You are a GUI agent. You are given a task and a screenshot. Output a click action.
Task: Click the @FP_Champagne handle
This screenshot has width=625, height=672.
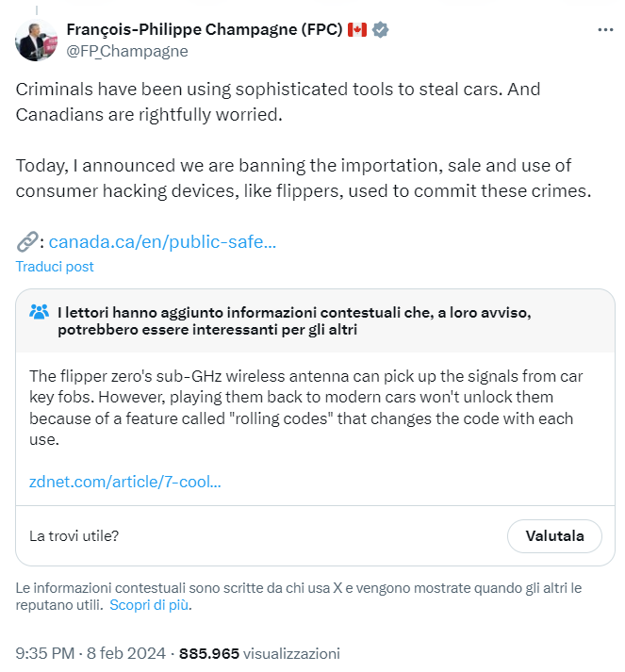(126, 51)
